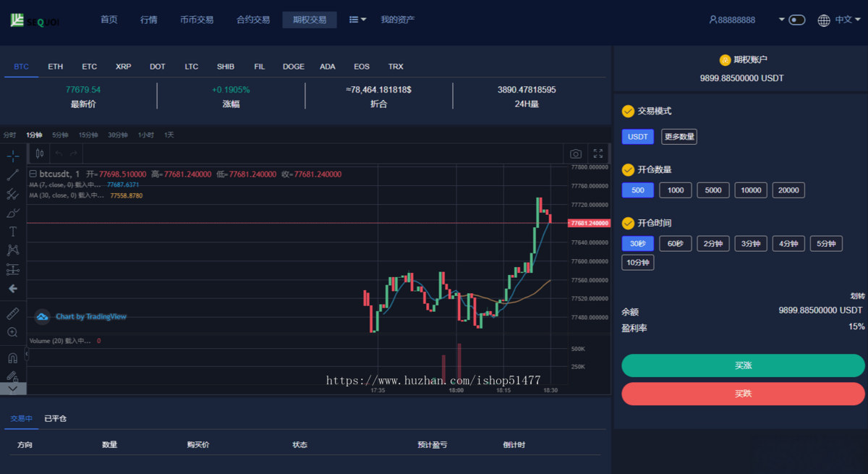Select the pattern drawing tool

tap(13, 250)
